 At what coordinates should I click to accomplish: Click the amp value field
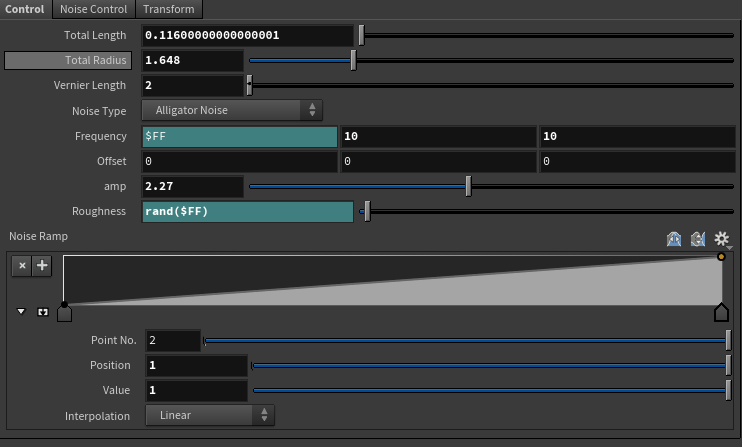coord(193,186)
